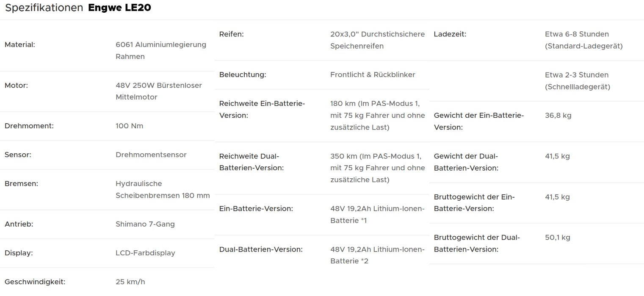
Task: Click the Frontlicht & Rückblinker value
Action: pyautogui.click(x=373, y=75)
